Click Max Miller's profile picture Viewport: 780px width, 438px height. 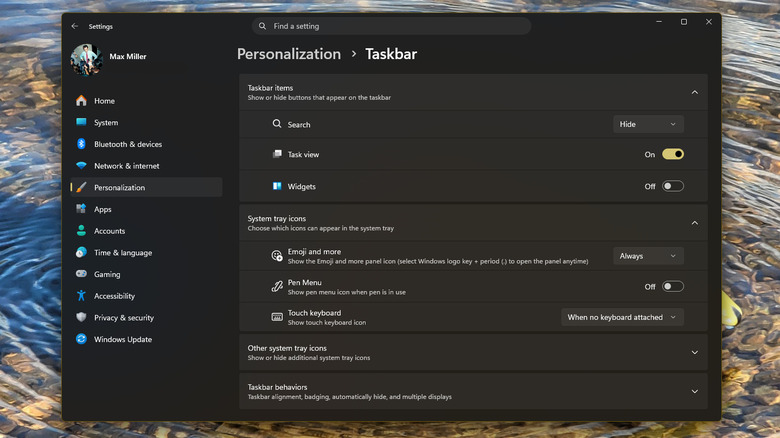(x=87, y=59)
